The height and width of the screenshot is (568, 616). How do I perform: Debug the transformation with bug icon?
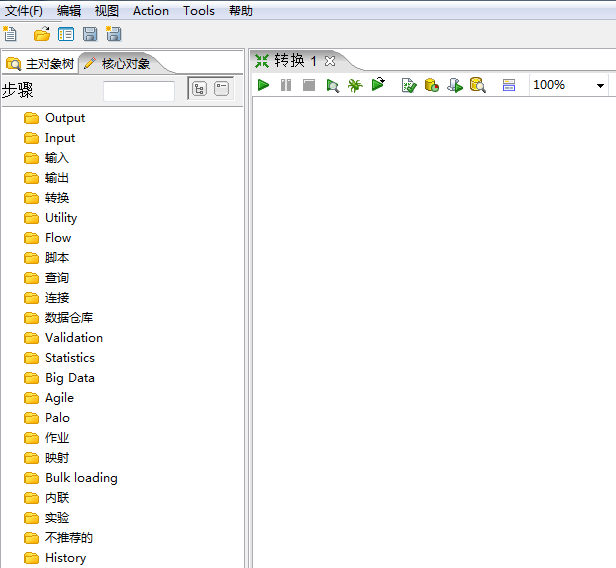click(x=355, y=85)
